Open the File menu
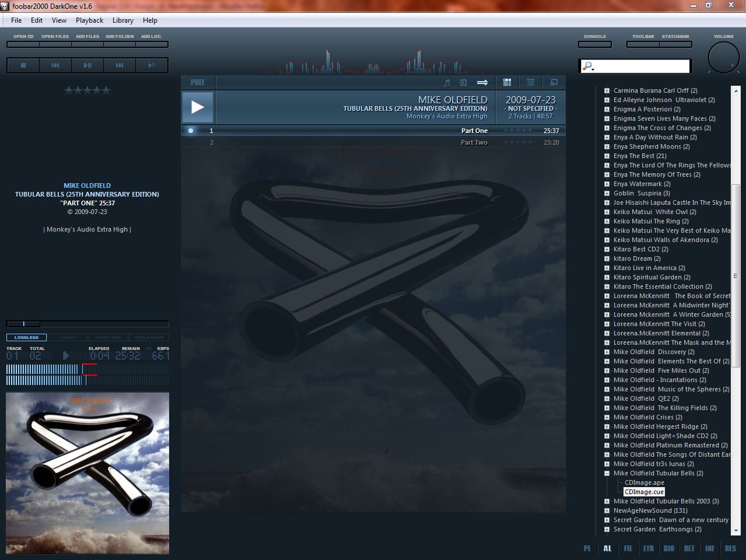This screenshot has height=560, width=746. click(x=16, y=20)
